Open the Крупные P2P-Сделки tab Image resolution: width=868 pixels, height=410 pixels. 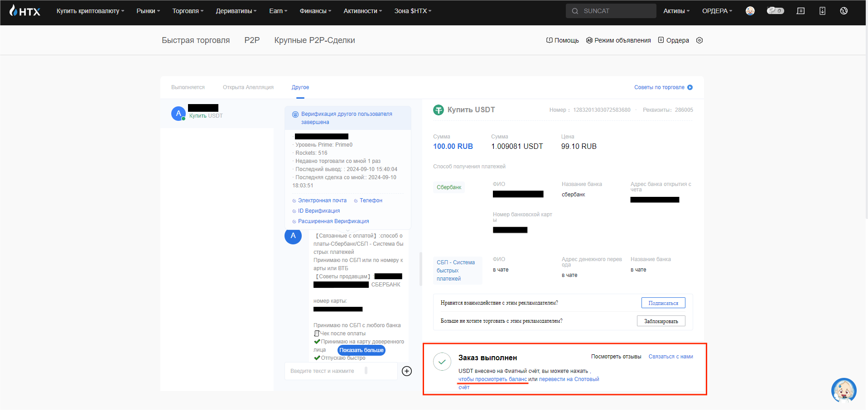(314, 40)
